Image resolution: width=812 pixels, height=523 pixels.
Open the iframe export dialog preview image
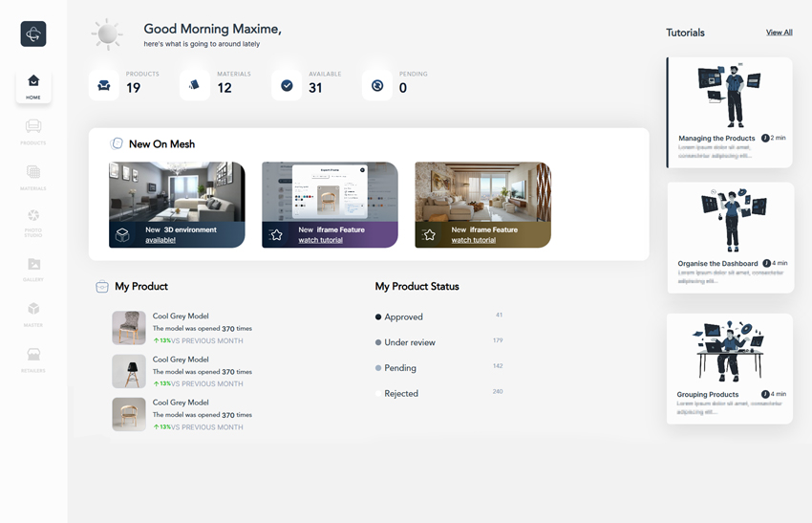[x=330, y=192]
